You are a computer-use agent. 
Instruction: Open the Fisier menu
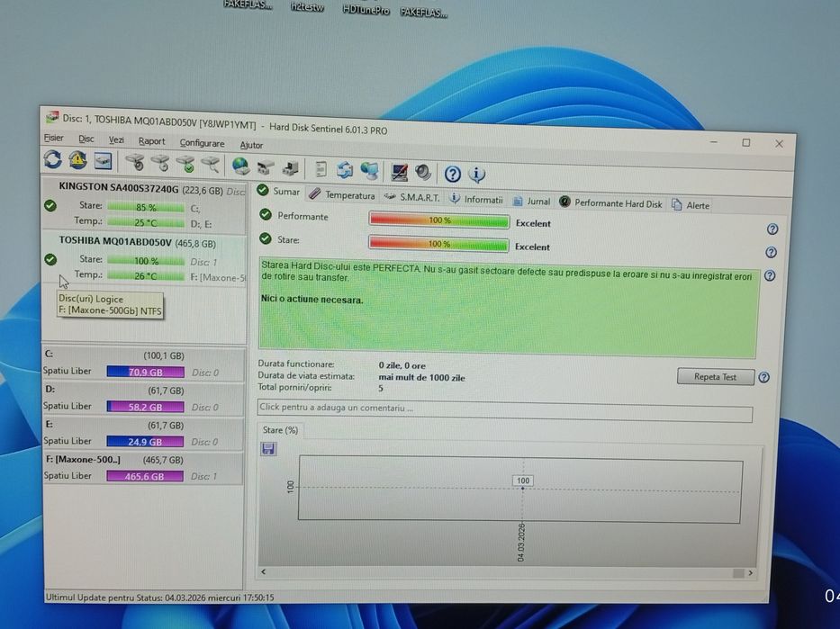click(x=54, y=138)
